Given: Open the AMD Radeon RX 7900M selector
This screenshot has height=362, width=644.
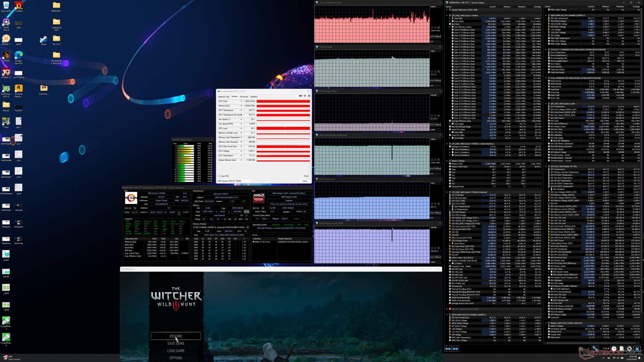Looking at the screenshot, I should coord(235,181).
